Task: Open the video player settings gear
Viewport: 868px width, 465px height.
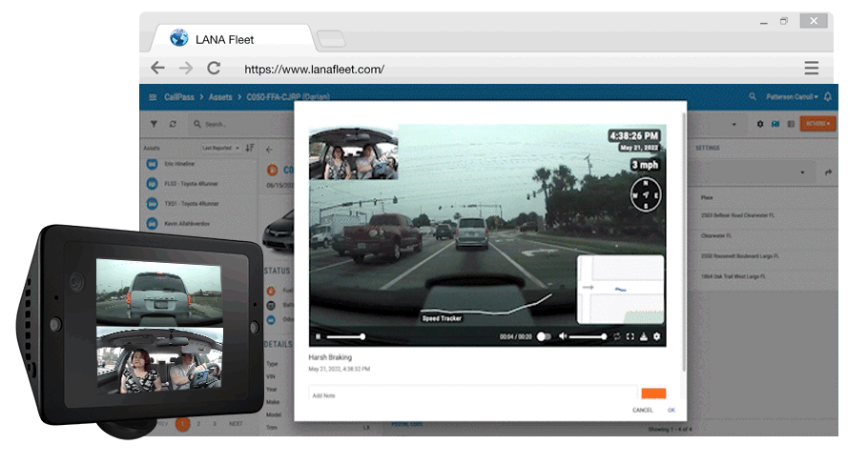Action: (x=656, y=336)
